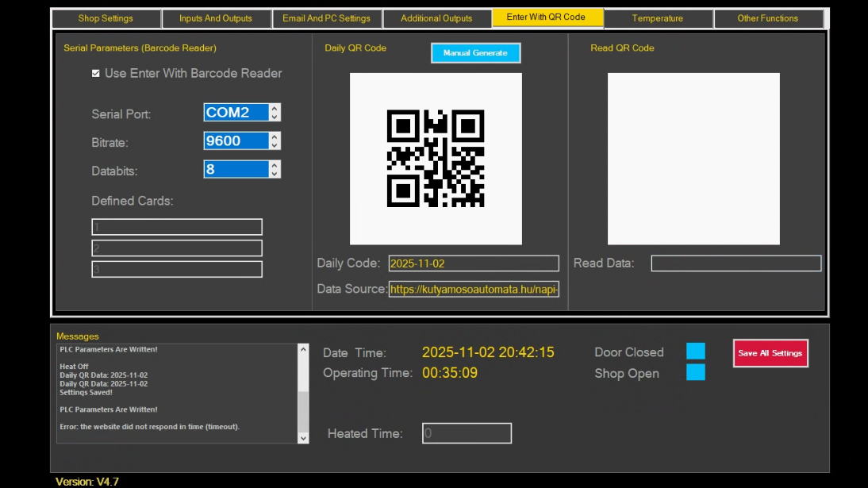This screenshot has height=488, width=868.
Task: Click the Daily Code date field
Action: click(x=474, y=263)
